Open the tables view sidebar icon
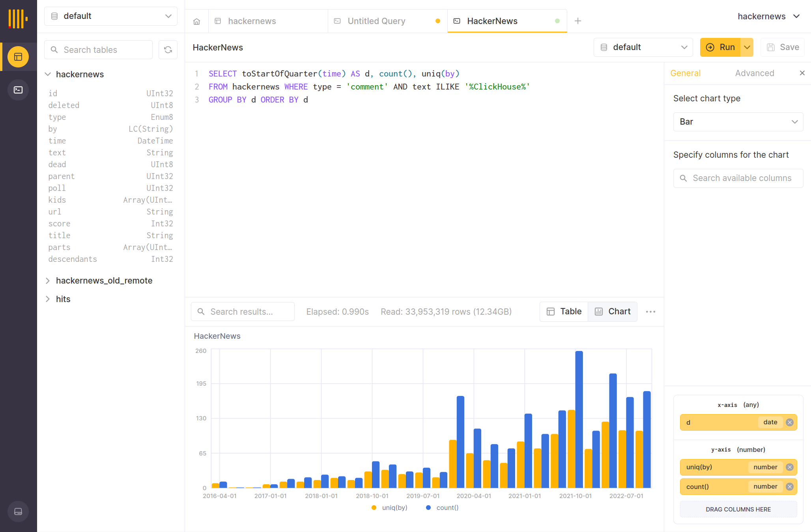This screenshot has height=532, width=811. click(x=18, y=57)
